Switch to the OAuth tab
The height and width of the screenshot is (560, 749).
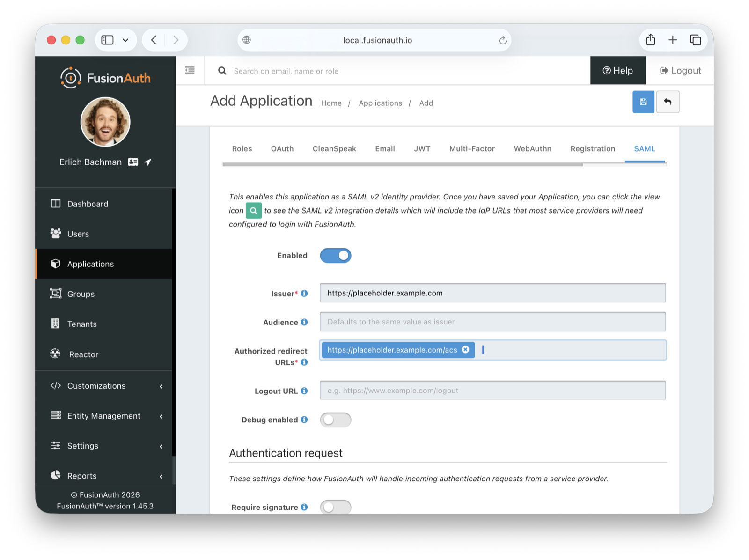282,148
